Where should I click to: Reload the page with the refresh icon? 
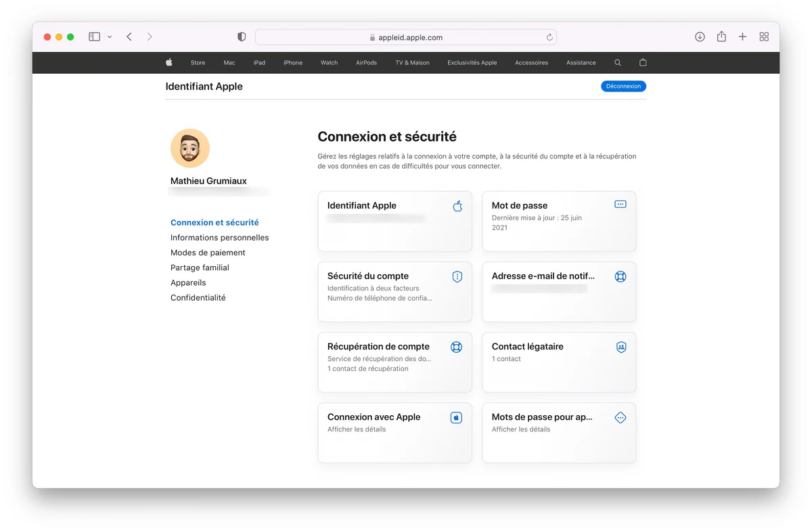tap(549, 37)
